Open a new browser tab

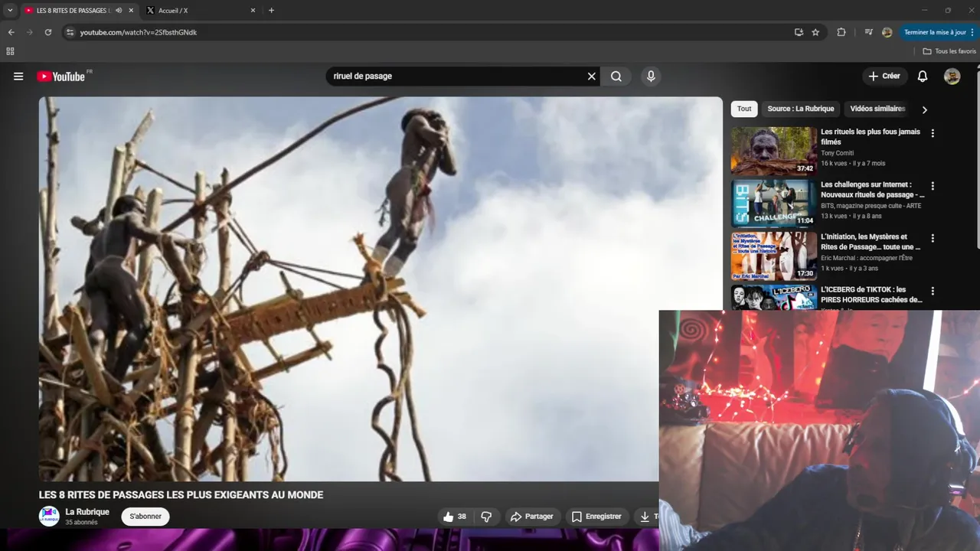[271, 11]
